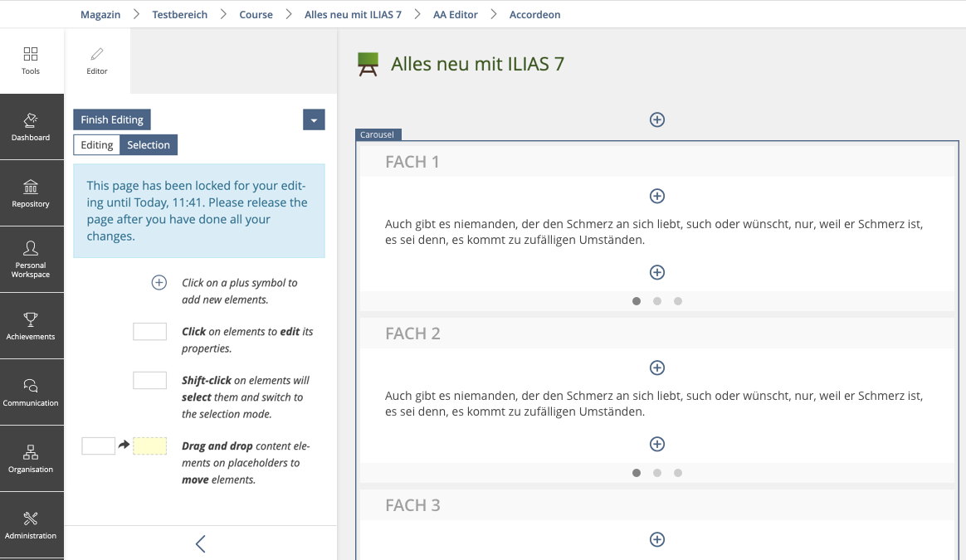Click Finish Editing button

click(x=112, y=120)
